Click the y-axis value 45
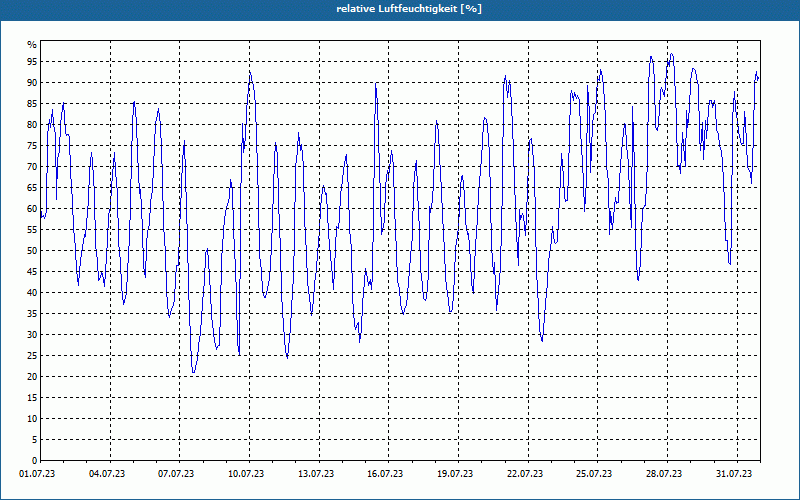The image size is (800, 500). coord(32,271)
